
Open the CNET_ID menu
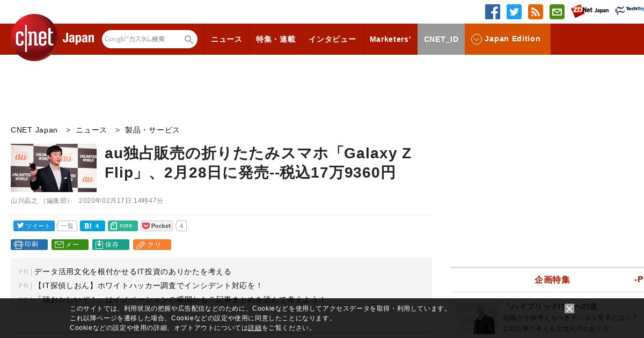point(441,39)
